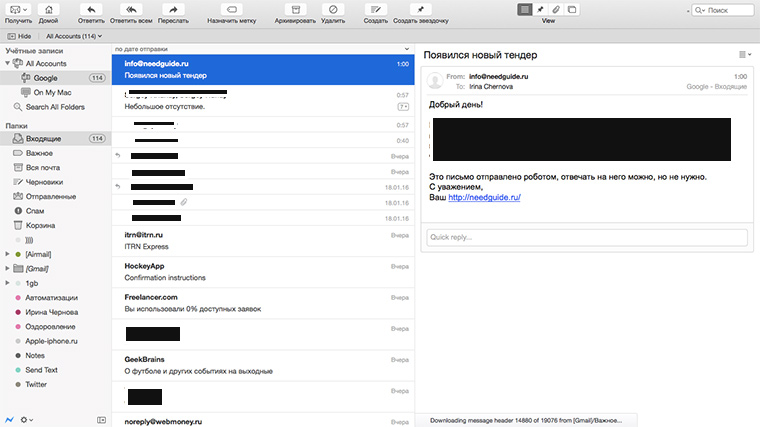The width and height of the screenshot is (760, 427).
Task: Open the Корзина trash folder
Action: tap(55, 225)
